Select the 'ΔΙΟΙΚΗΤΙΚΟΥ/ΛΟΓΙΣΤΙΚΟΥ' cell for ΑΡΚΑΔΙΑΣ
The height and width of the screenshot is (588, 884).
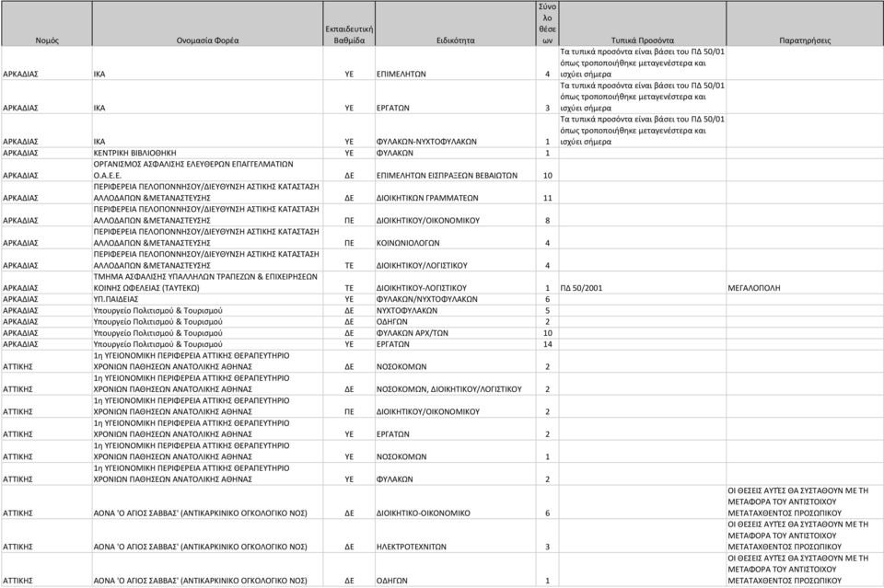click(x=456, y=260)
